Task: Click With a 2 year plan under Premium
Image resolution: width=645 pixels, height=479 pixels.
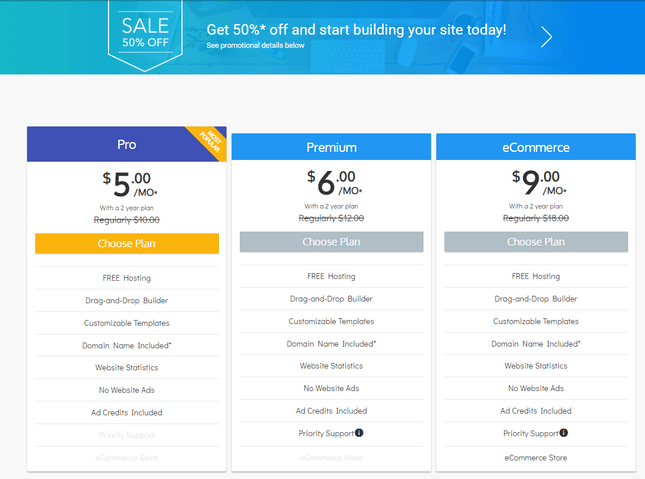Action: [332, 206]
